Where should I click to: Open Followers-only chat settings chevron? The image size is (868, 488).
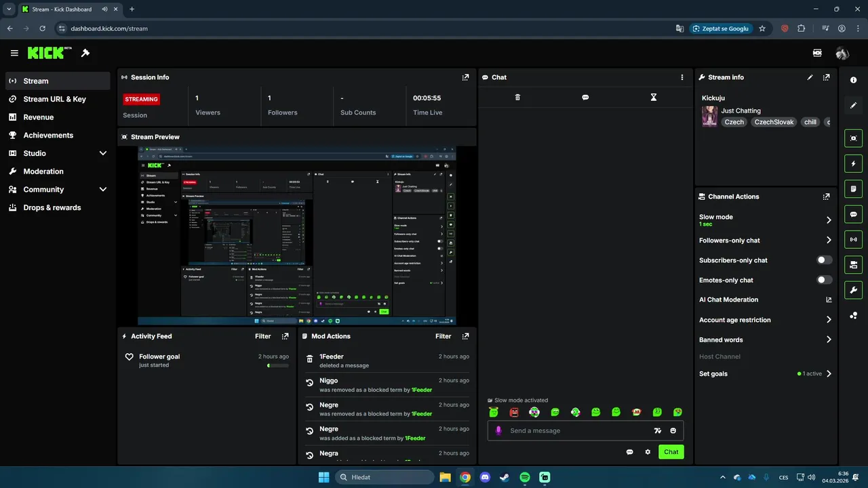829,240
